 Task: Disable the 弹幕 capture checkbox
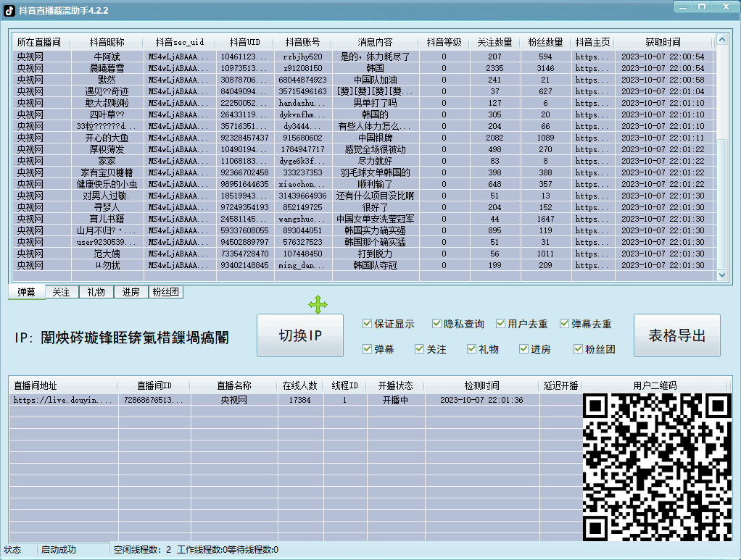point(368,348)
